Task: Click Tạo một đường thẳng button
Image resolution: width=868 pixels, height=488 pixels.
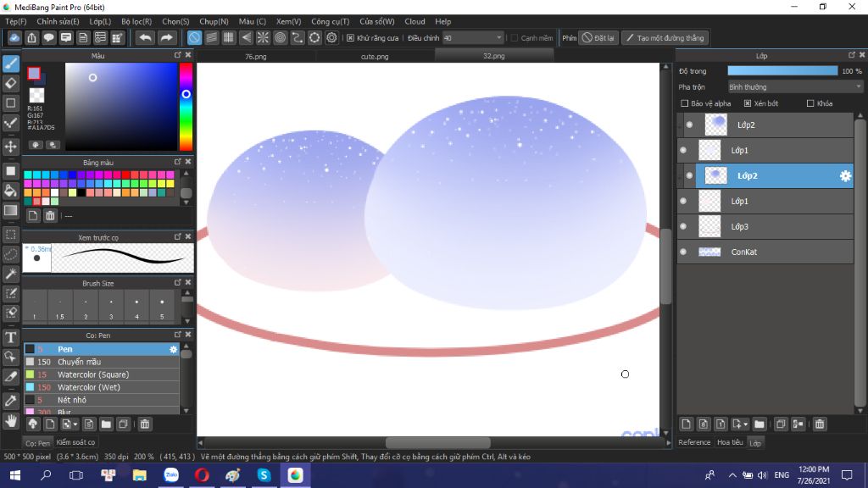Action: (x=665, y=38)
